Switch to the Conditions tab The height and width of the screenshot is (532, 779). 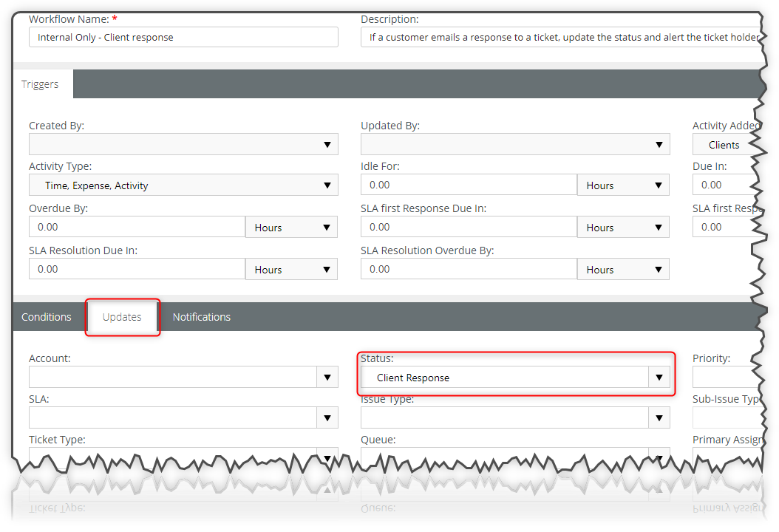[46, 316]
